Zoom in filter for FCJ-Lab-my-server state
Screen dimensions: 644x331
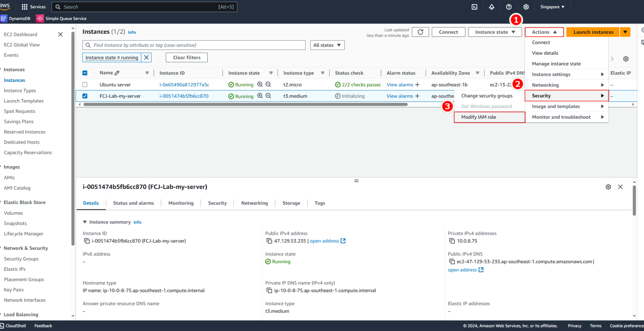(x=260, y=96)
